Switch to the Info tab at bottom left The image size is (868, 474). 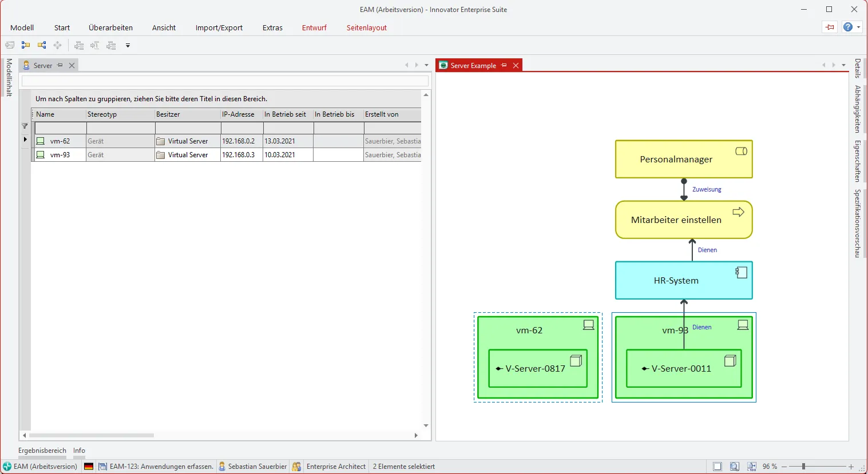pos(79,451)
